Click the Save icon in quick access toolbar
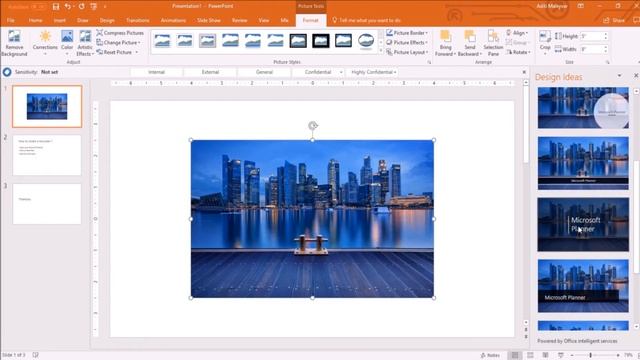The width and height of the screenshot is (640, 360). pos(56,7)
